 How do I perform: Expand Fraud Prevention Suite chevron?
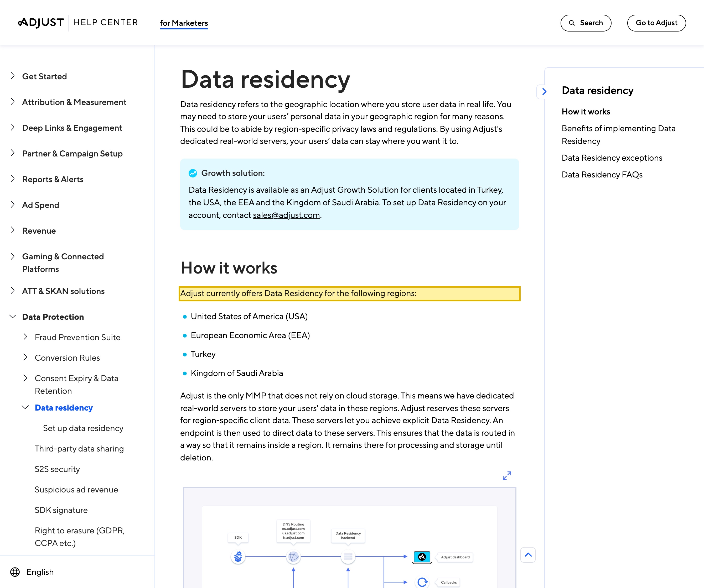pos(25,337)
